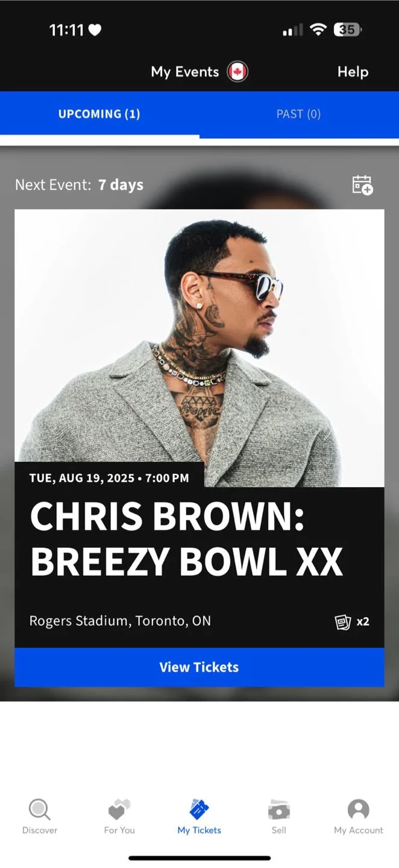Viewport: 399px width, 868px height.
Task: Switch to the Past (0) tab
Action: 299,114
